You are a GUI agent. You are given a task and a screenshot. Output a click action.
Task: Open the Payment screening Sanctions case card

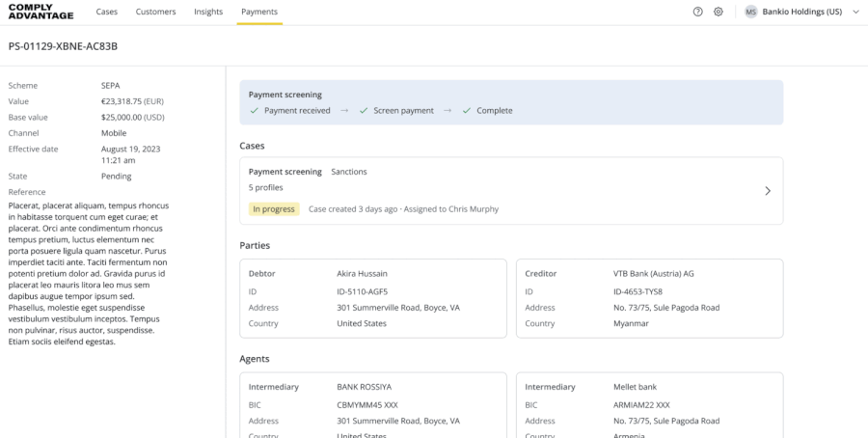(x=511, y=190)
